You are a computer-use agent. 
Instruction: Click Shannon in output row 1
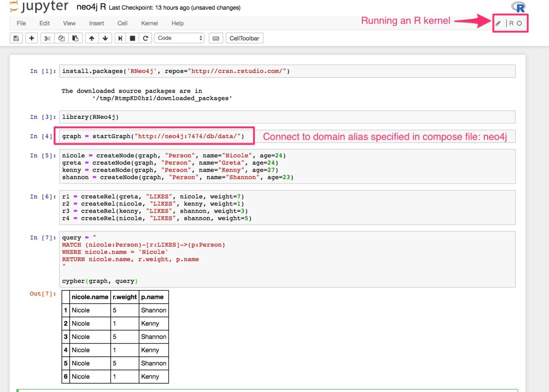tap(154, 310)
